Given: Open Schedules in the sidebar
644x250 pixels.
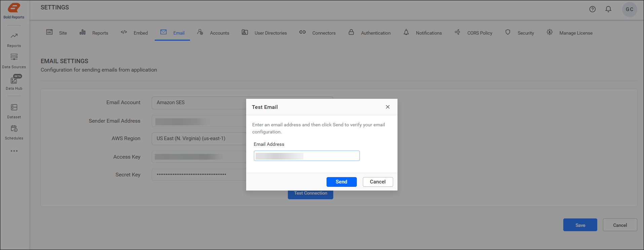Looking at the screenshot, I should [14, 132].
